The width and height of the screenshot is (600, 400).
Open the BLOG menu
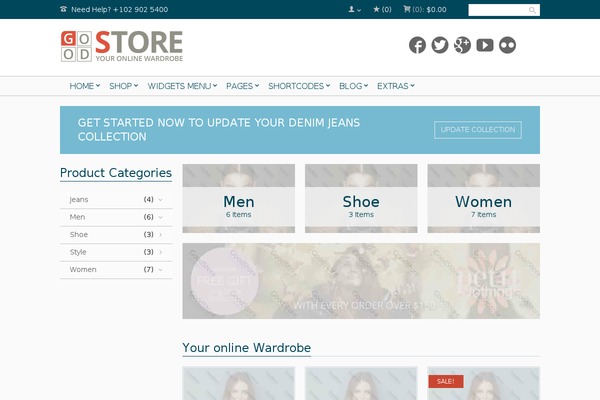coord(354,86)
